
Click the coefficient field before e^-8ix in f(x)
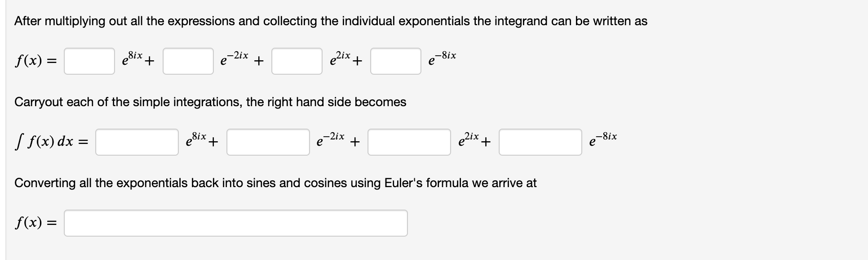(x=395, y=62)
